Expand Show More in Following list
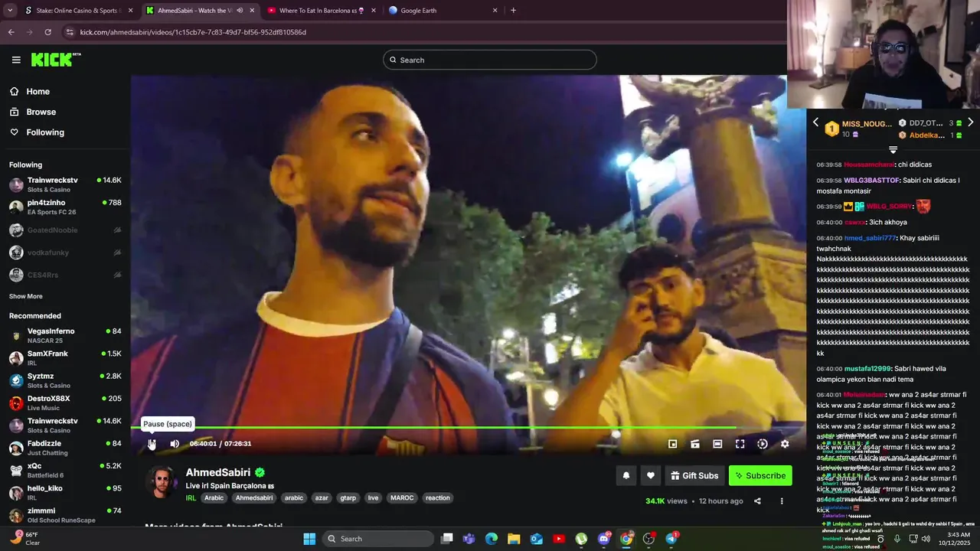Image resolution: width=980 pixels, height=551 pixels. click(26, 296)
